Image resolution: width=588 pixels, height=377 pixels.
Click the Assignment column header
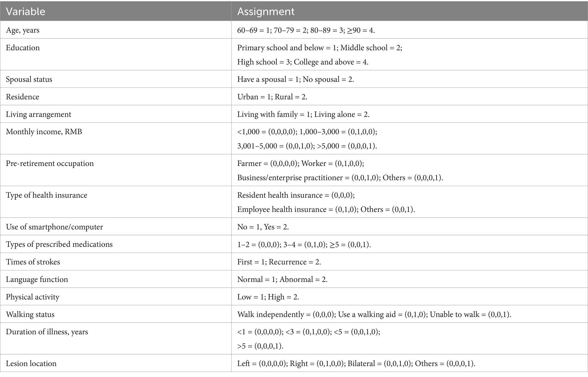[266, 11]
